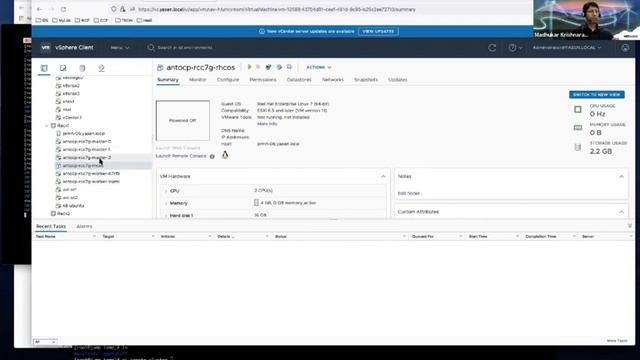Open the Actions dropdown
This screenshot has width=640, height=360.
pyautogui.click(x=318, y=67)
